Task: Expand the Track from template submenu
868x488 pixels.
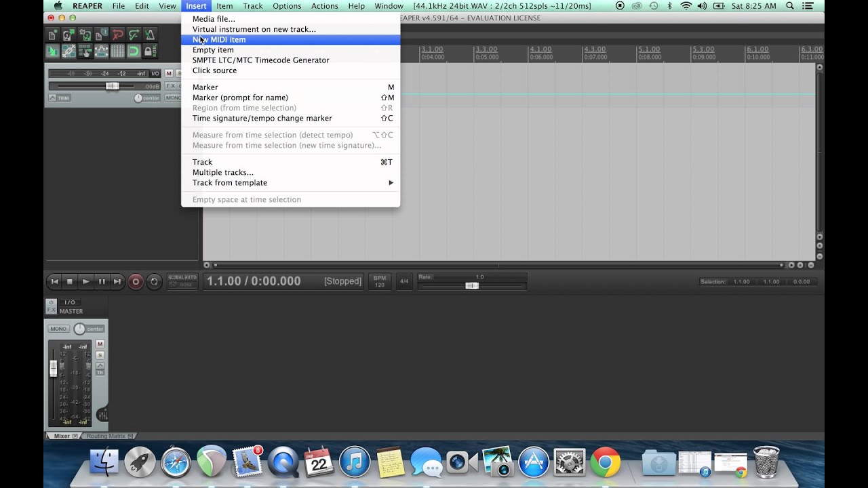Action: (290, 182)
